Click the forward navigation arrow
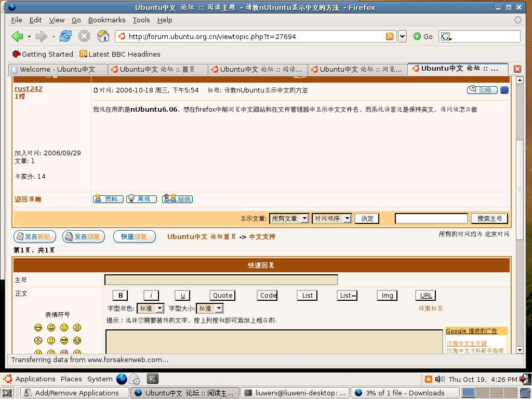 click(41, 36)
